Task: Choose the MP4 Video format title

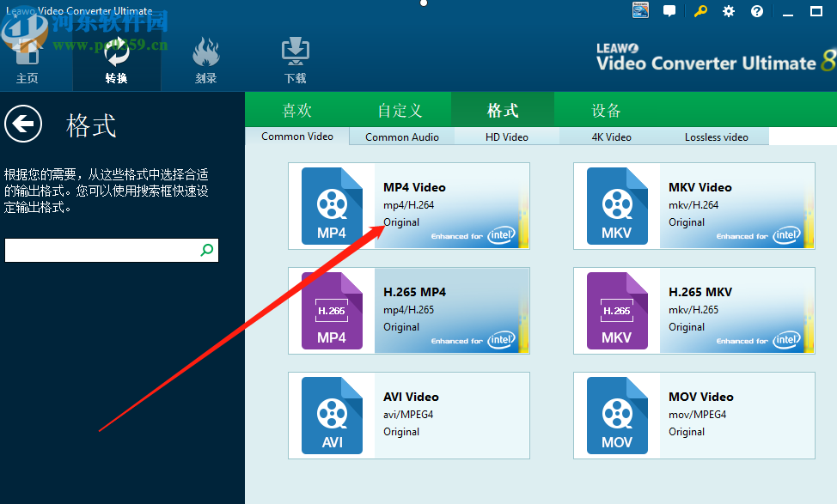Action: (414, 187)
